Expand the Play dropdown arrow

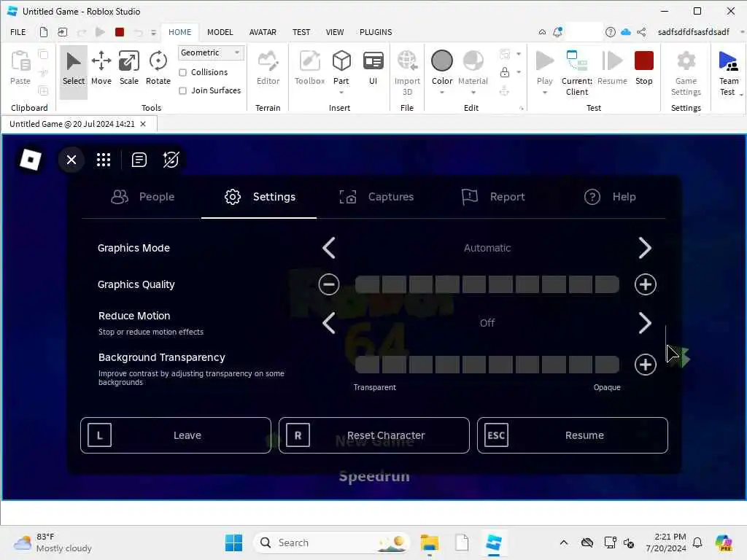tap(544, 93)
